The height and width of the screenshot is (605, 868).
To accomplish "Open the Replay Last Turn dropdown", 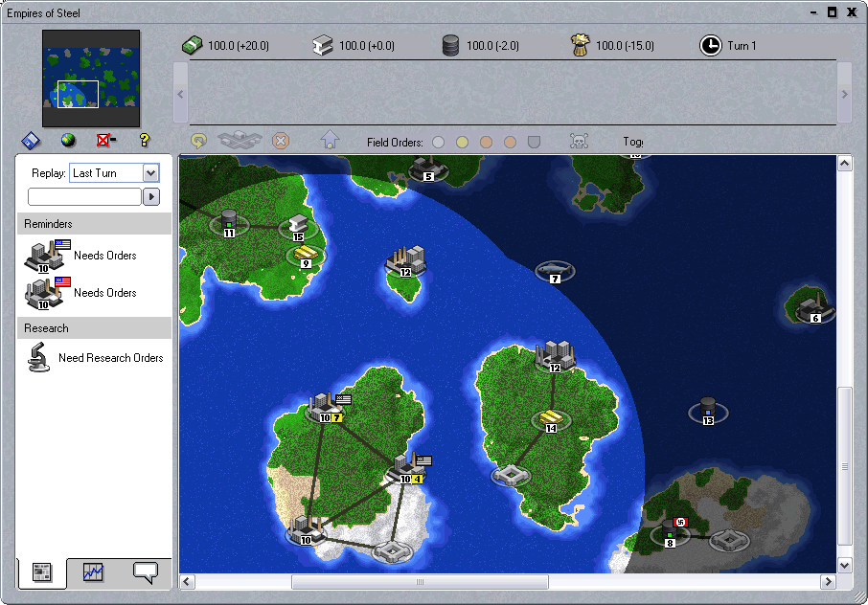I will coord(150,173).
